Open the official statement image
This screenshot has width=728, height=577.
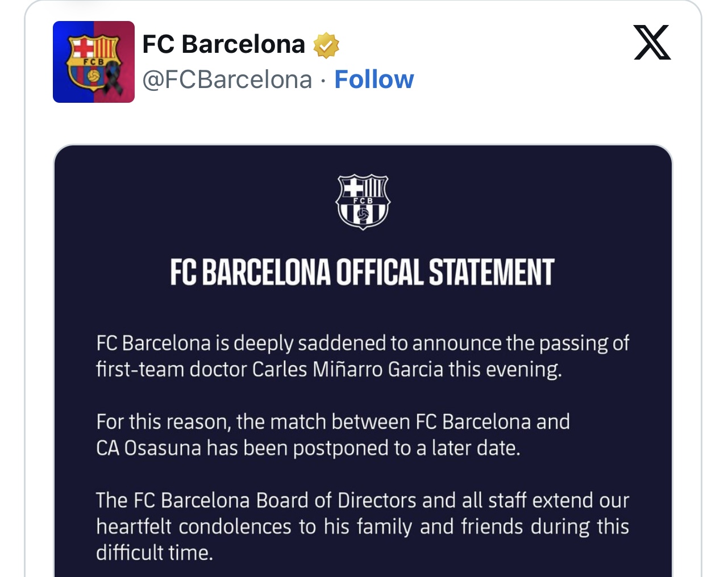pyautogui.click(x=363, y=361)
